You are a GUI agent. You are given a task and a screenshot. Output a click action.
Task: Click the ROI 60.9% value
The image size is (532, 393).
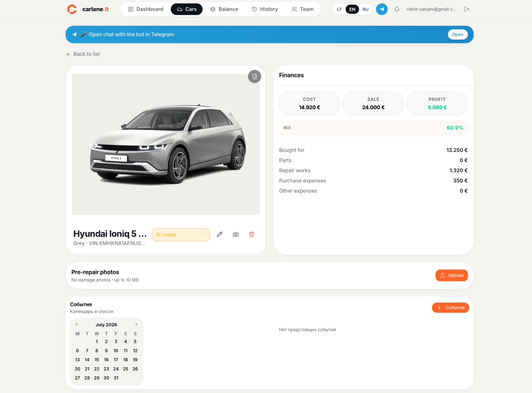tap(455, 128)
